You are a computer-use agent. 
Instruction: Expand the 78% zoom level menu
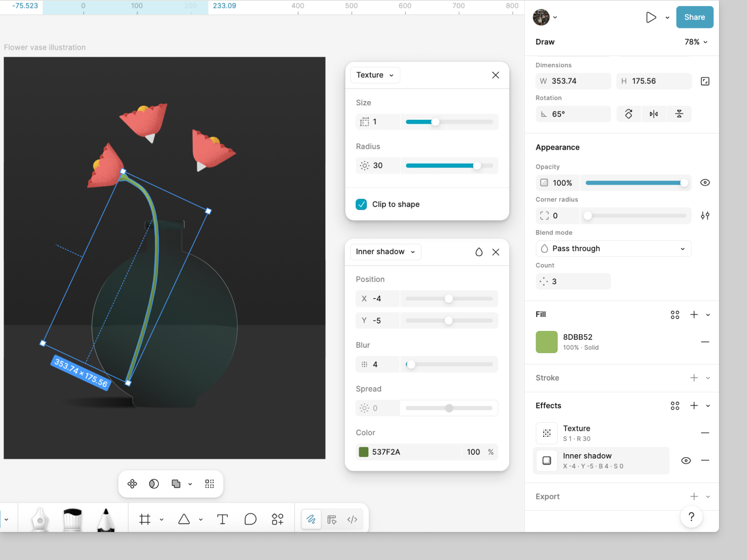tap(696, 42)
